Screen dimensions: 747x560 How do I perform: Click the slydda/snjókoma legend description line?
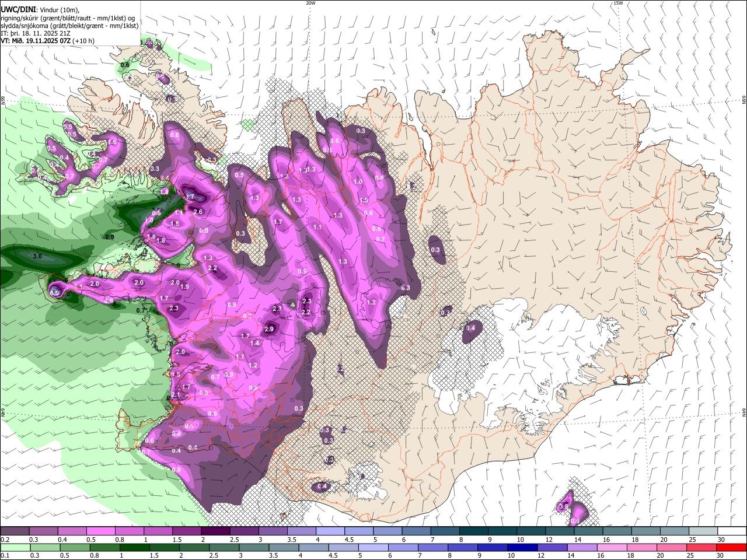(x=69, y=26)
